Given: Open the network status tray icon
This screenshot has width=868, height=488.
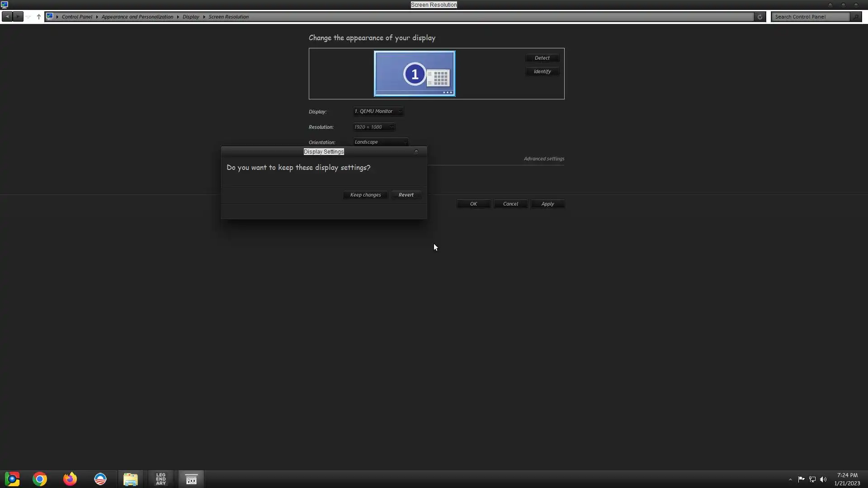Looking at the screenshot, I should click(812, 479).
